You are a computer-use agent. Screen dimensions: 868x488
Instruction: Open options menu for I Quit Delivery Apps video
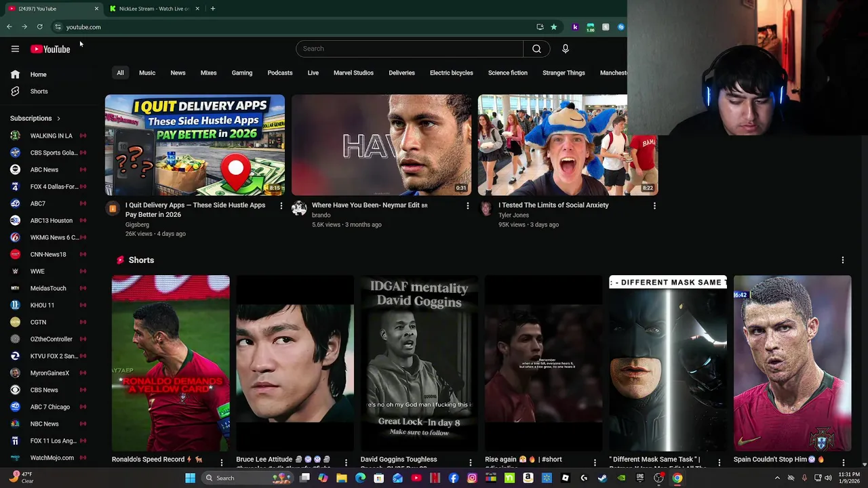coord(281,205)
